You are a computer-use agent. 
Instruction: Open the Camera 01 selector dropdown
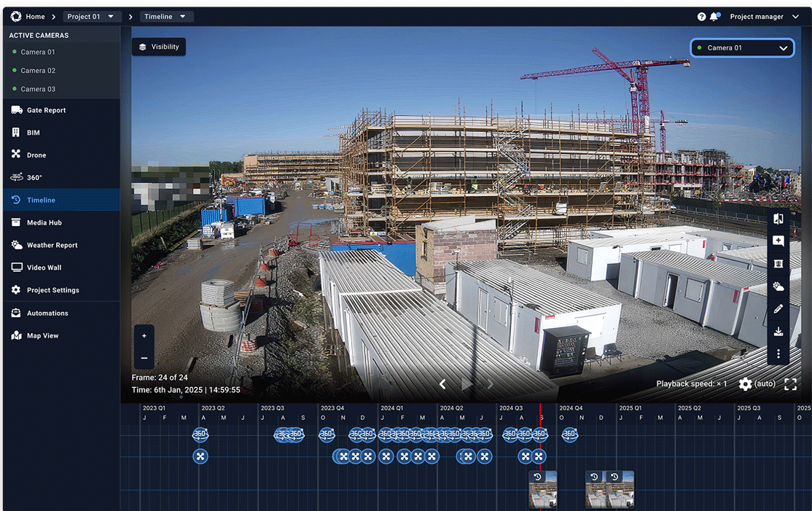point(742,47)
